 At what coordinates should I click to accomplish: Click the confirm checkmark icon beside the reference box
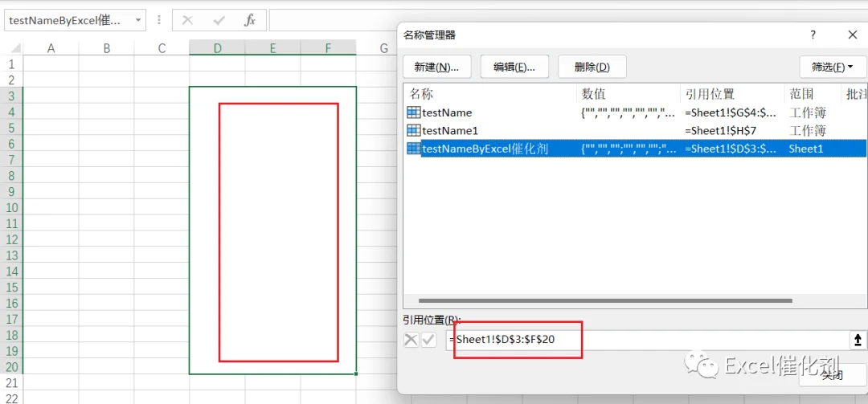pos(428,340)
